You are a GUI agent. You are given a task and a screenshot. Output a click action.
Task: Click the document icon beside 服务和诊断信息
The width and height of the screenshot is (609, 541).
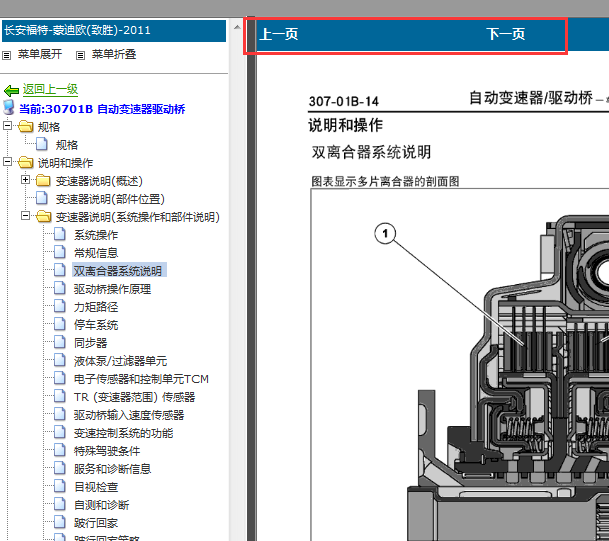pyautogui.click(x=59, y=468)
